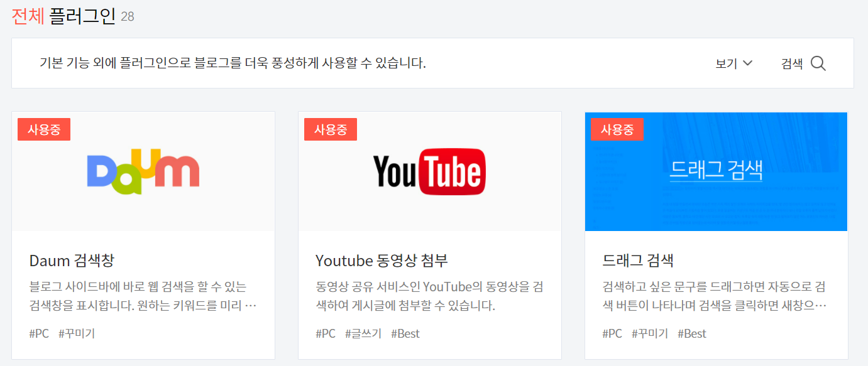Click the 전체 플러그인 heading
This screenshot has width=868, height=366.
pos(63,16)
